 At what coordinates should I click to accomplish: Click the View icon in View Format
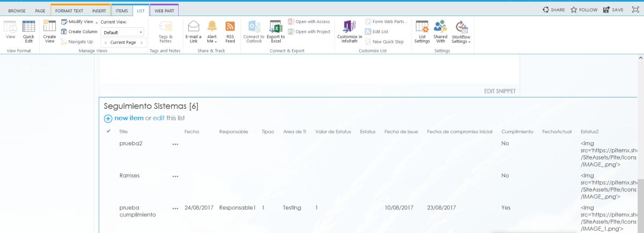coord(11,28)
